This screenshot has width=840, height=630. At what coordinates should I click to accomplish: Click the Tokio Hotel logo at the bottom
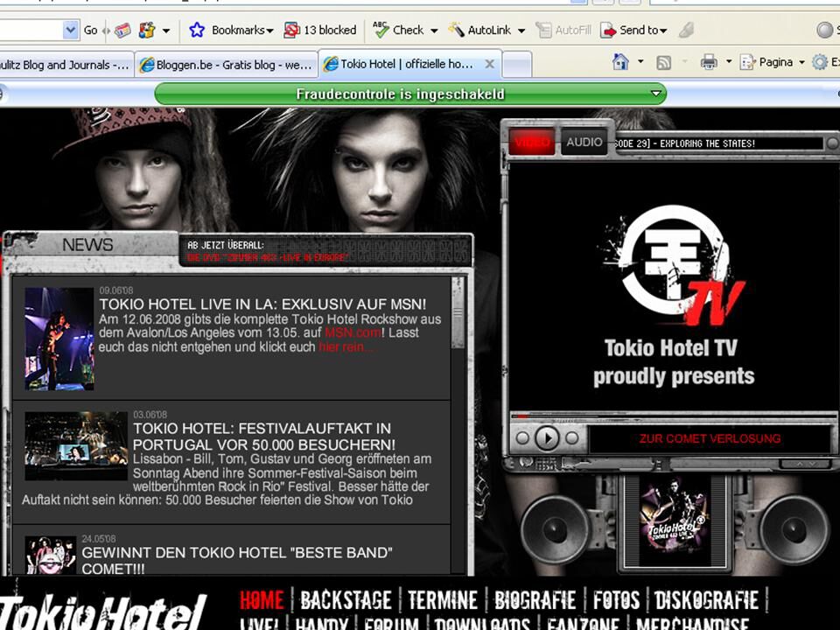pos(103,612)
